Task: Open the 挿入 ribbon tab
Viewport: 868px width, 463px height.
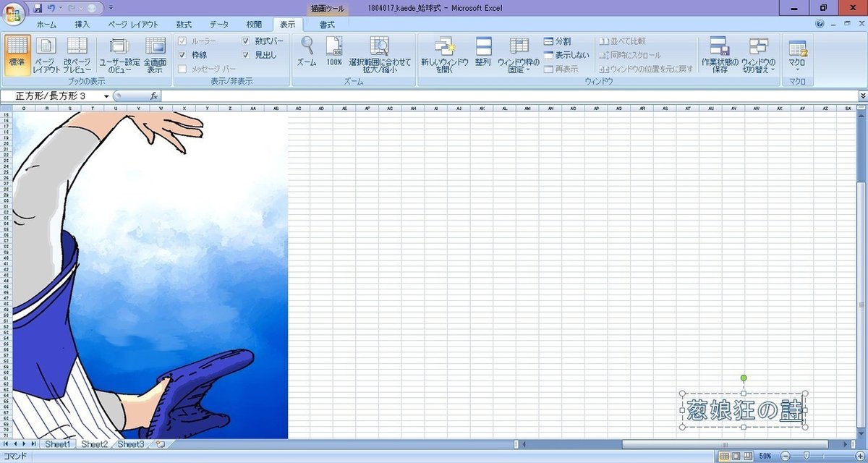Action: coord(82,25)
